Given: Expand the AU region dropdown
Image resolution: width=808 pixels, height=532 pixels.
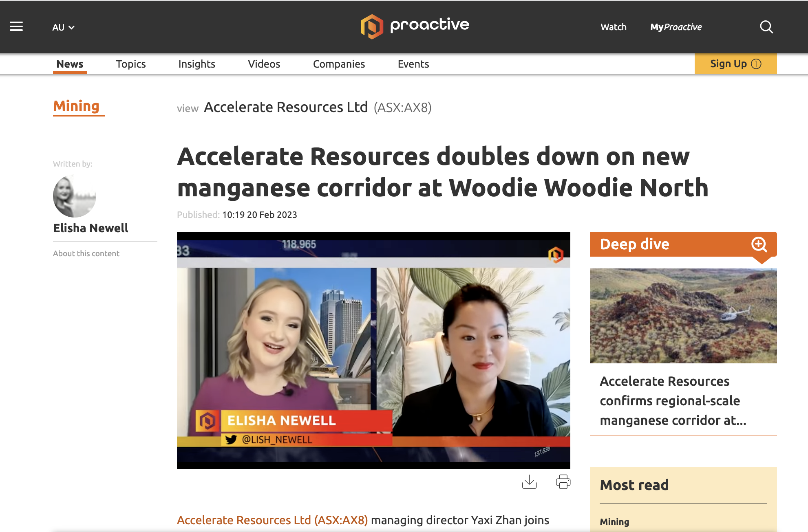Looking at the screenshot, I should pyautogui.click(x=63, y=27).
